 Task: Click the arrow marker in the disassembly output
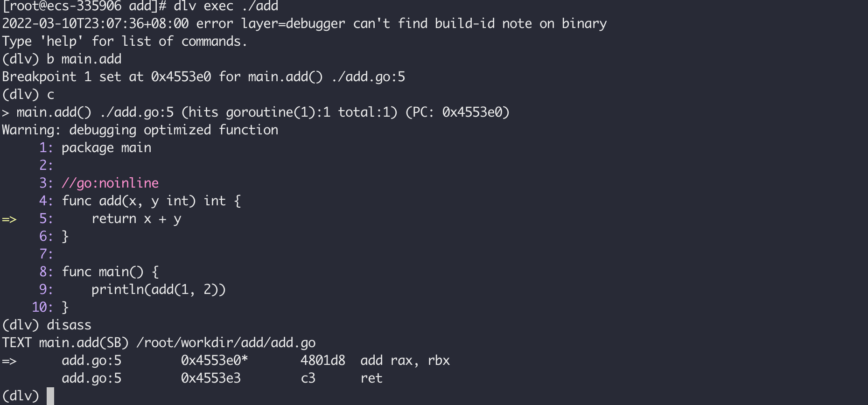(9, 361)
